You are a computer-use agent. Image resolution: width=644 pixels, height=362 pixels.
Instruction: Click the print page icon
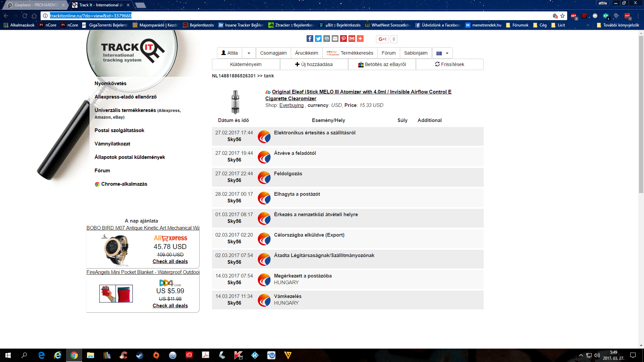click(327, 39)
